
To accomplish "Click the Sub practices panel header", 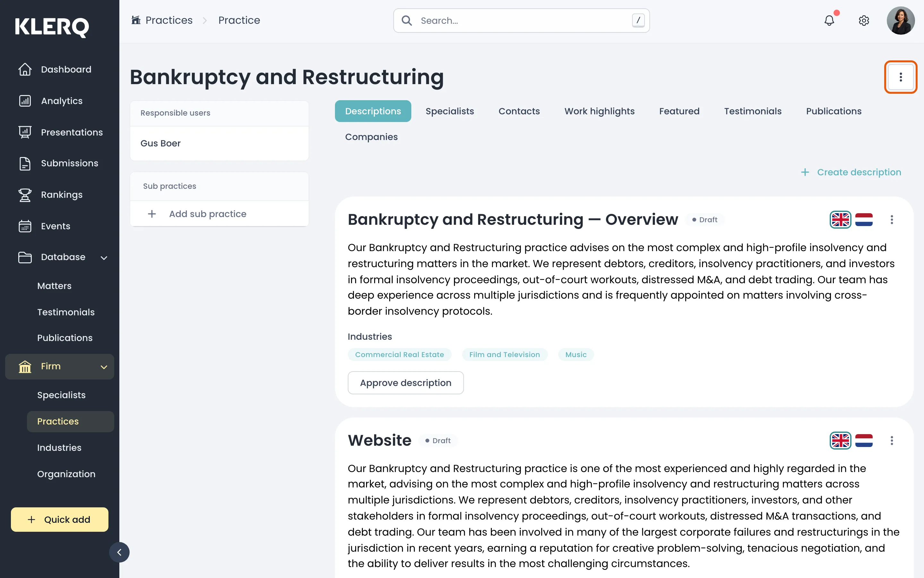I will (219, 186).
